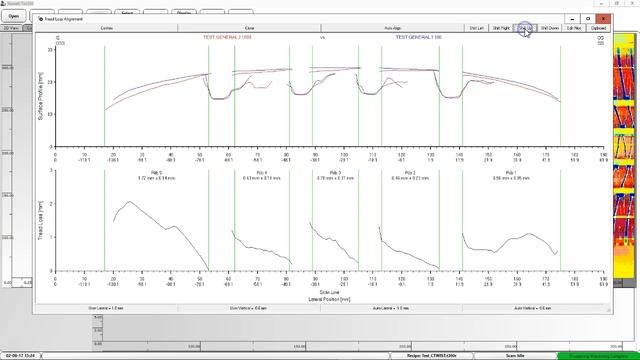Viewport: 640px width, 360px height.
Task: Click the Rib 3 tread loss label
Action: pyautogui.click(x=335, y=176)
